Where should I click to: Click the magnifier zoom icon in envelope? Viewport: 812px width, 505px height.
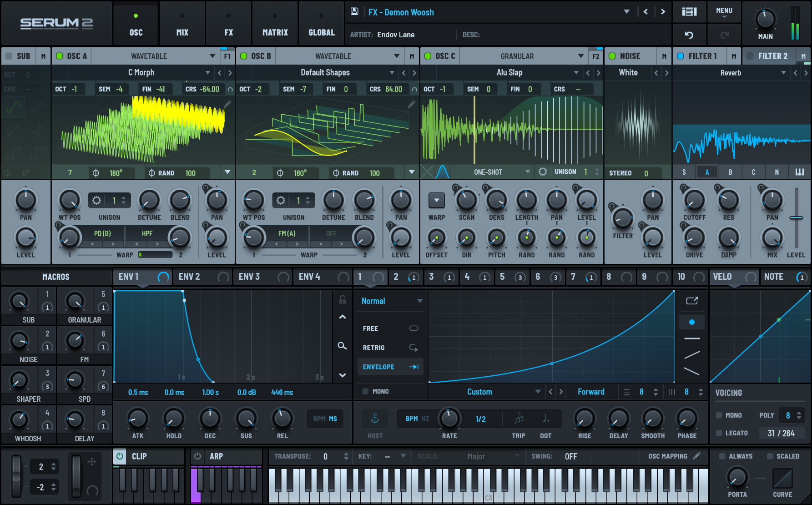coord(343,346)
